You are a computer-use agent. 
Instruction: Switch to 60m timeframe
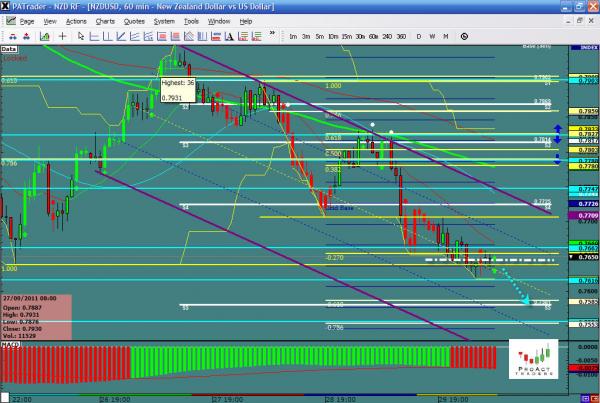click(373, 37)
